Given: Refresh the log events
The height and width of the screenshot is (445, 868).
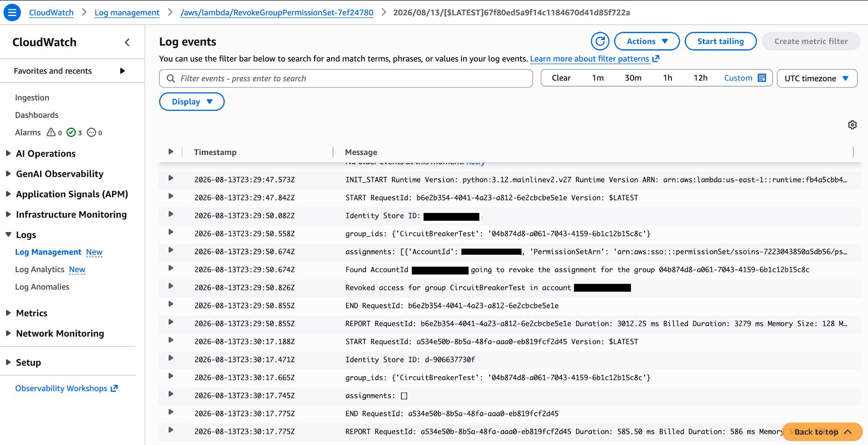Looking at the screenshot, I should (600, 41).
